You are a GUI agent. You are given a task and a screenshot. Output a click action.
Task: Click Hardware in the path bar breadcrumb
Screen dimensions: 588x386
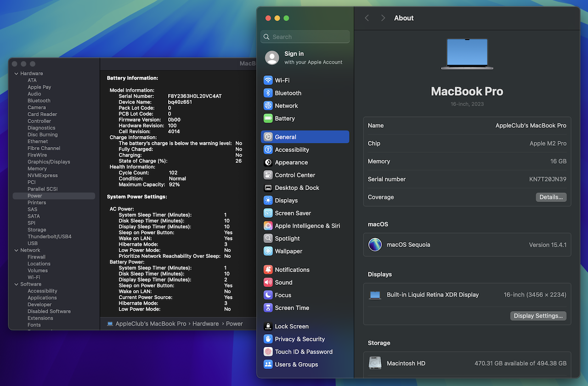(205, 324)
